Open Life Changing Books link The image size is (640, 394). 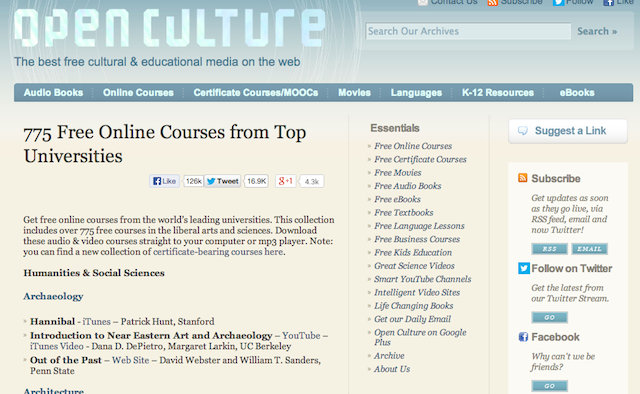coord(413,306)
